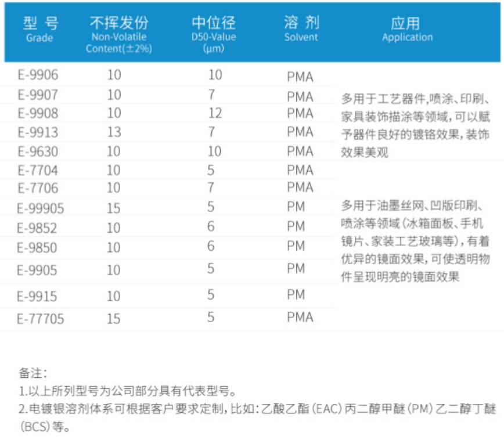This screenshot has height=440, width=504.
Task: Select grade cell E-9630
Action: [38, 152]
